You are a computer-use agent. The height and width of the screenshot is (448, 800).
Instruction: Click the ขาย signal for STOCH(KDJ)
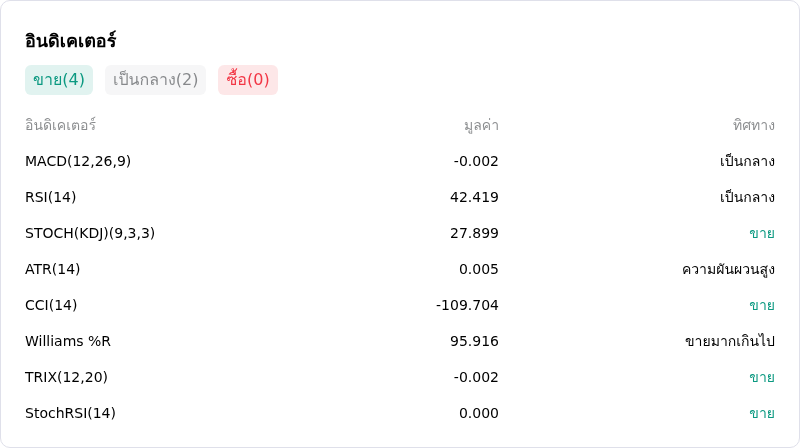[762, 233]
